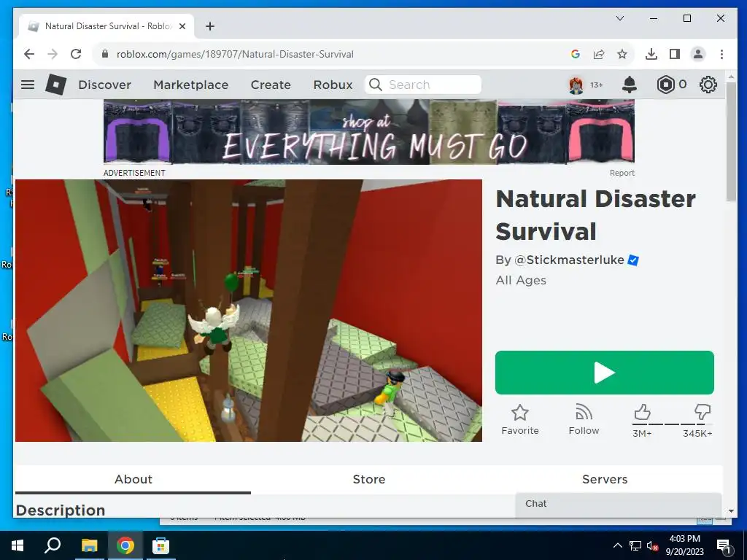Open the user avatar profile
The image size is (747, 560).
pos(576,85)
